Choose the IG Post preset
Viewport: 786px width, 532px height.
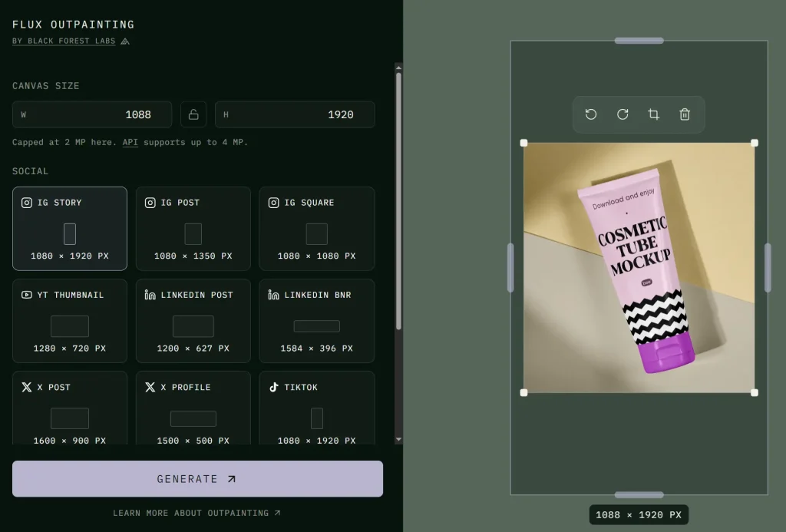point(193,229)
